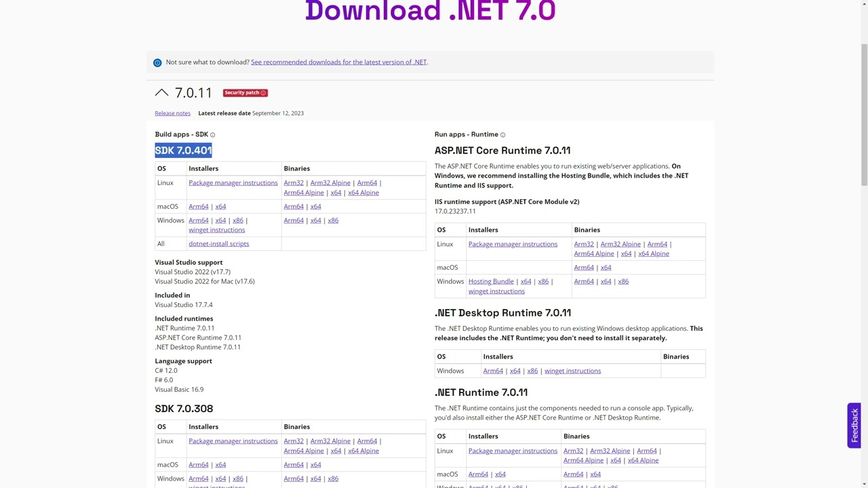Open .NET Runtime 7.0.11 Linux Package manager instructions
The height and width of the screenshot is (488, 868).
point(513,451)
